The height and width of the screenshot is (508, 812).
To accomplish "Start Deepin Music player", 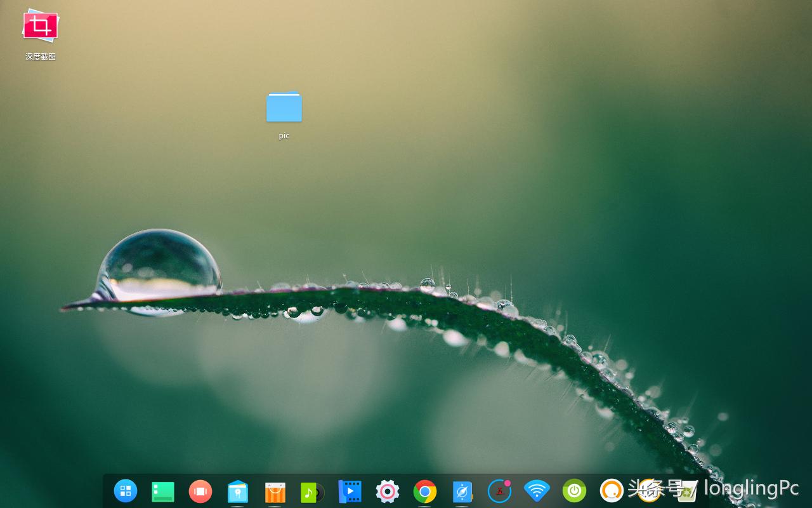I will click(x=312, y=491).
